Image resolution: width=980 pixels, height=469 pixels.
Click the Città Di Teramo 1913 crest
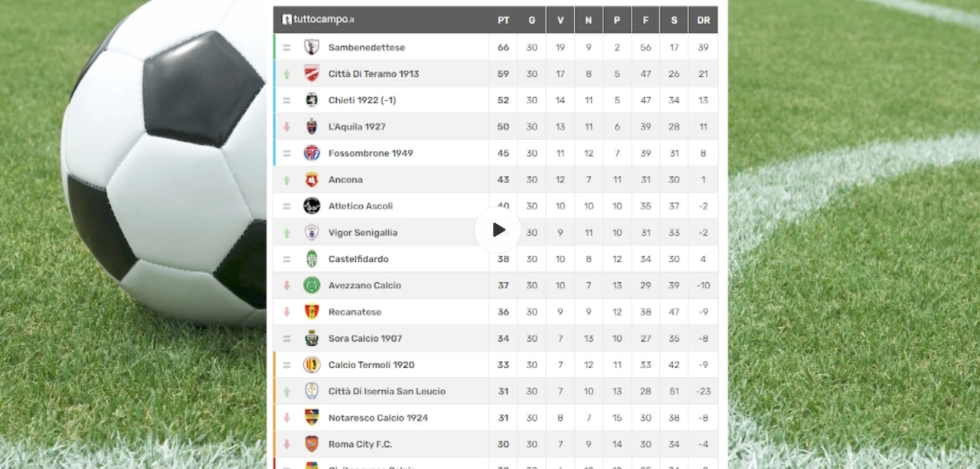pos(312,74)
